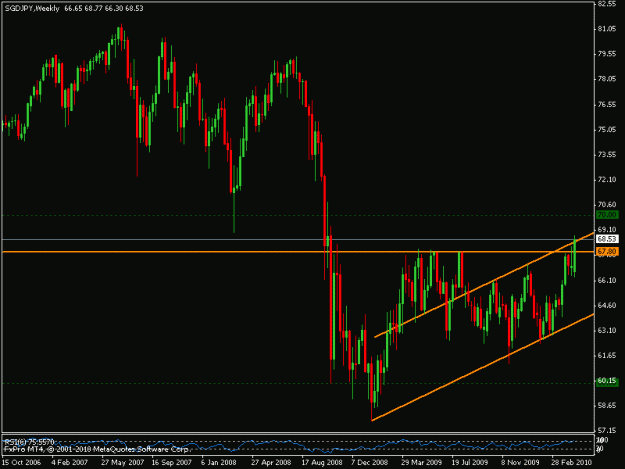Click the 70.60 price axis label
Viewport: 625px width, 469px height.
pyautogui.click(x=607, y=205)
